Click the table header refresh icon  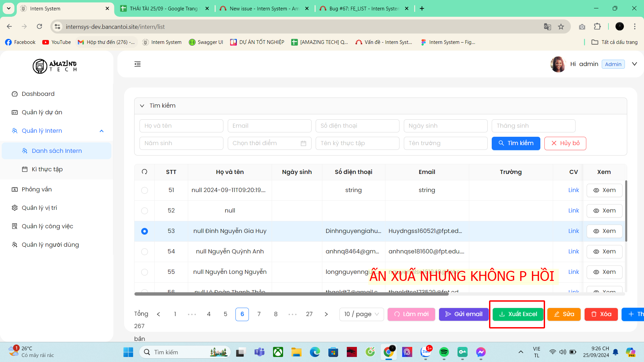click(145, 172)
